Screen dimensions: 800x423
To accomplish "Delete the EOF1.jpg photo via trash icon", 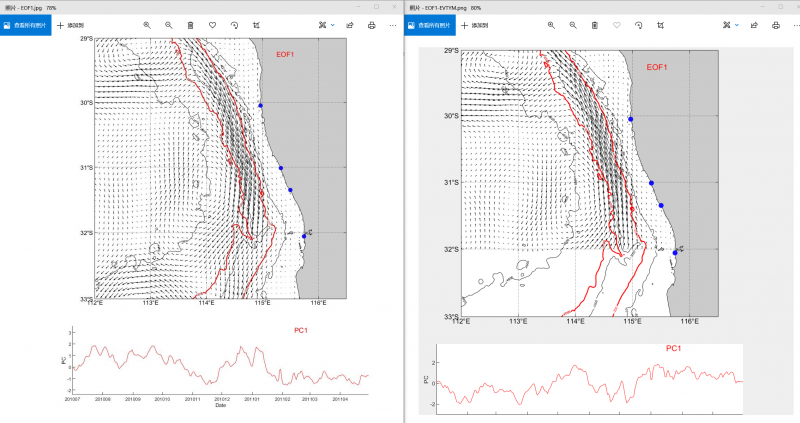I will 190,24.
